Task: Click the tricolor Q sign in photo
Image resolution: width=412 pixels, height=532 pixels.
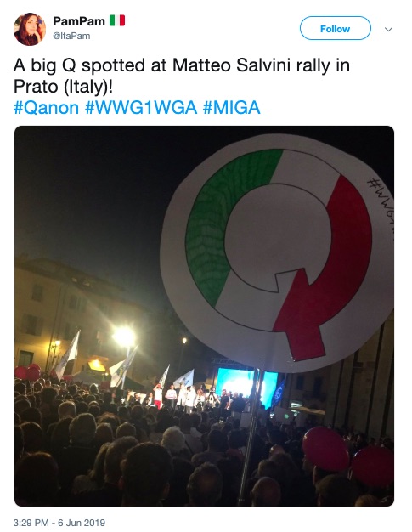Action: [278, 251]
